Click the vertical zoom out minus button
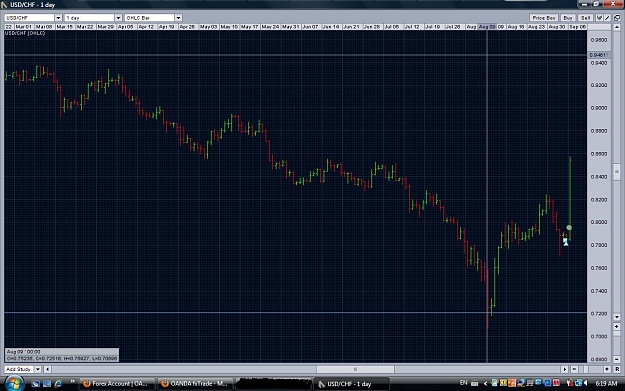Viewport: 625px width, 391px height. [617, 359]
